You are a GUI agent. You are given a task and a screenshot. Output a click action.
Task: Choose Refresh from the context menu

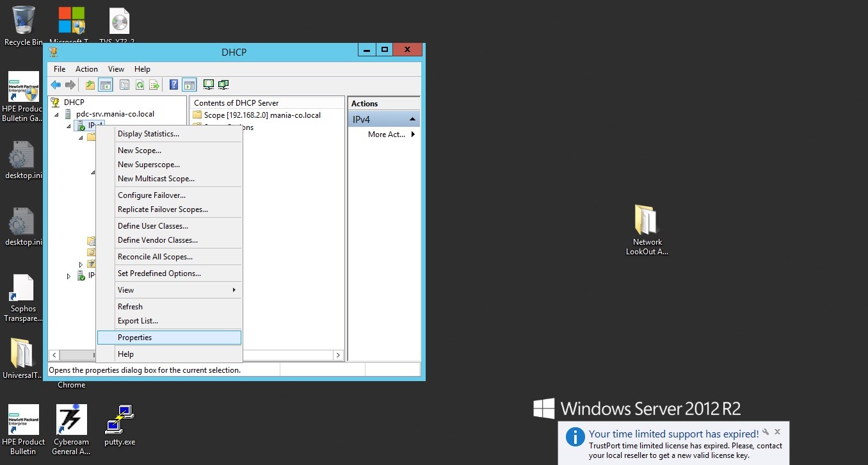tap(170, 307)
